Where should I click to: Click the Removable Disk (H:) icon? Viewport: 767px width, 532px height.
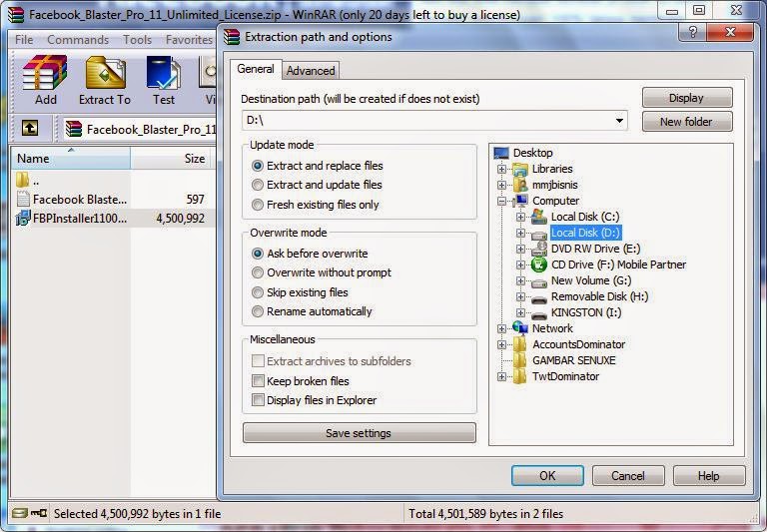coord(539,298)
